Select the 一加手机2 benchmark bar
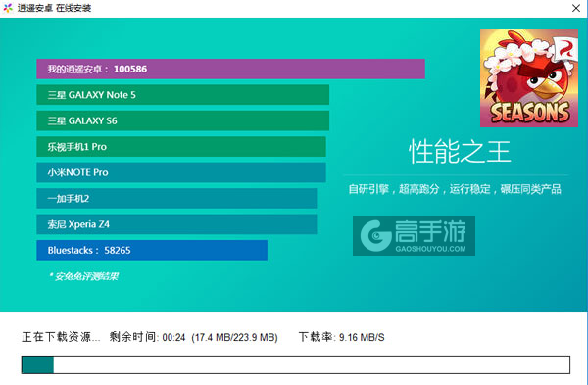The image size is (588, 385). coord(176,198)
